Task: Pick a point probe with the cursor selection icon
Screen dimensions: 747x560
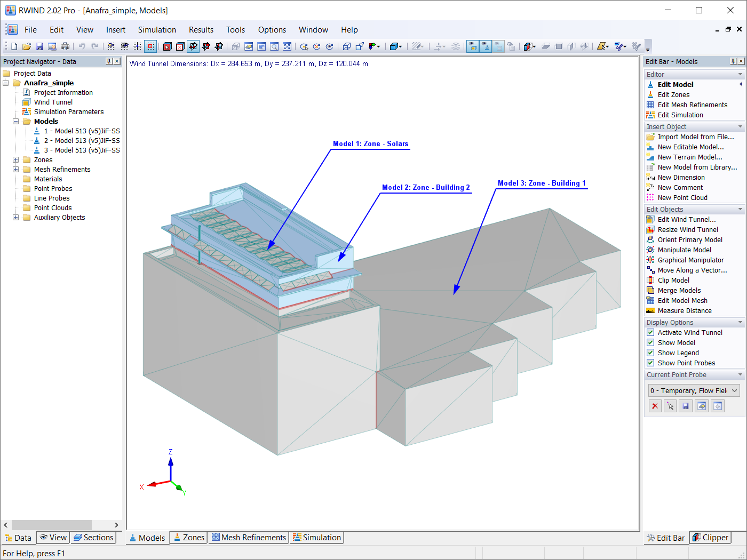Action: click(670, 405)
